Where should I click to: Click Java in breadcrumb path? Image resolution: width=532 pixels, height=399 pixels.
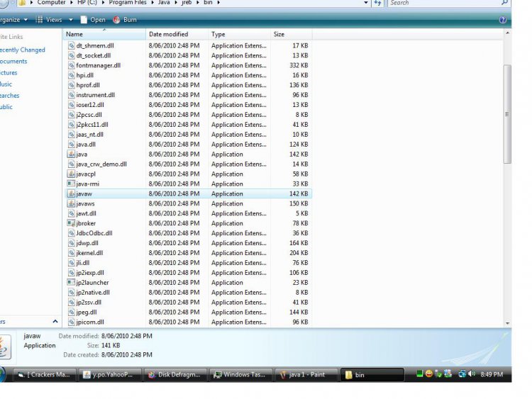click(x=164, y=3)
